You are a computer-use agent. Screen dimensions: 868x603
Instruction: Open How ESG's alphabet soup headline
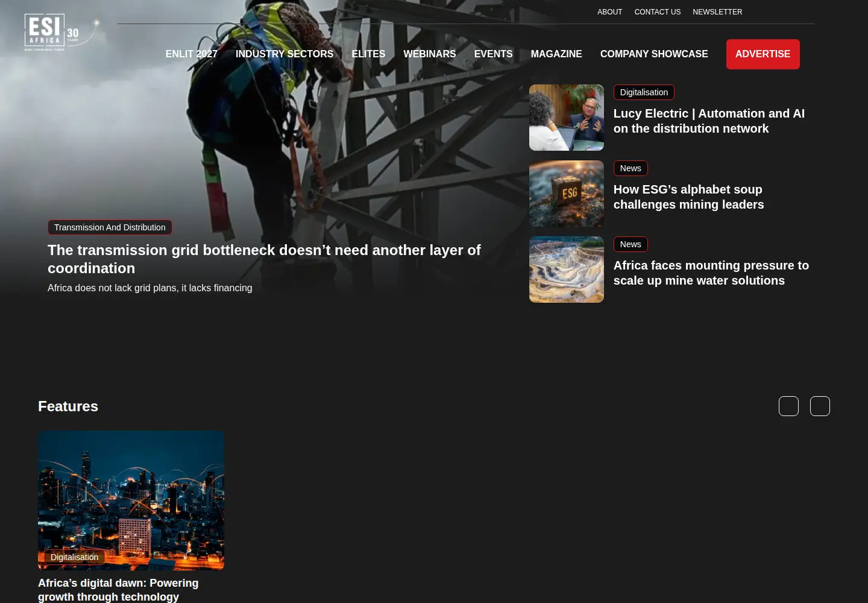click(688, 197)
